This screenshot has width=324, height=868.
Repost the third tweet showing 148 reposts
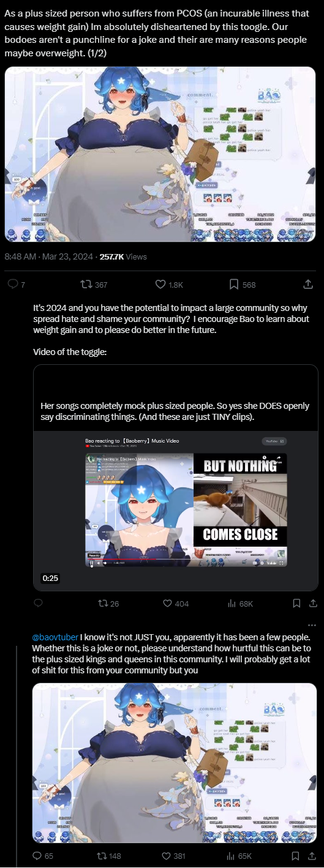(x=109, y=856)
